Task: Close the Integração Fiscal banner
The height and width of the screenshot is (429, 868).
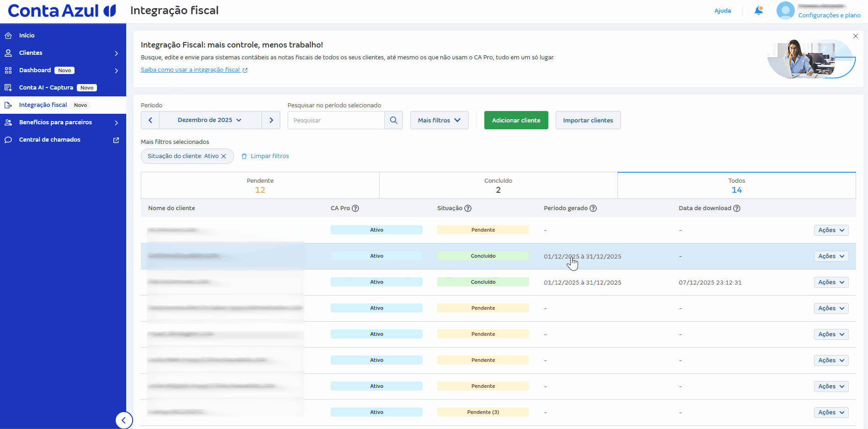Action: click(x=855, y=36)
